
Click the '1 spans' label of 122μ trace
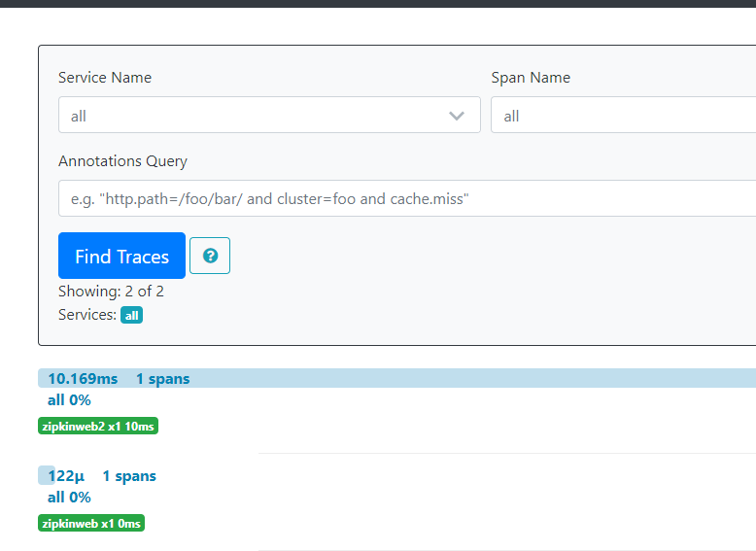point(129,476)
